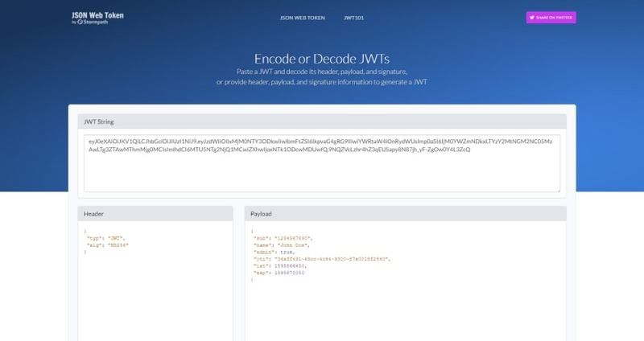Click the "exp" timestamp in Payload
Screen dimensions: 644x341
click(x=287, y=271)
